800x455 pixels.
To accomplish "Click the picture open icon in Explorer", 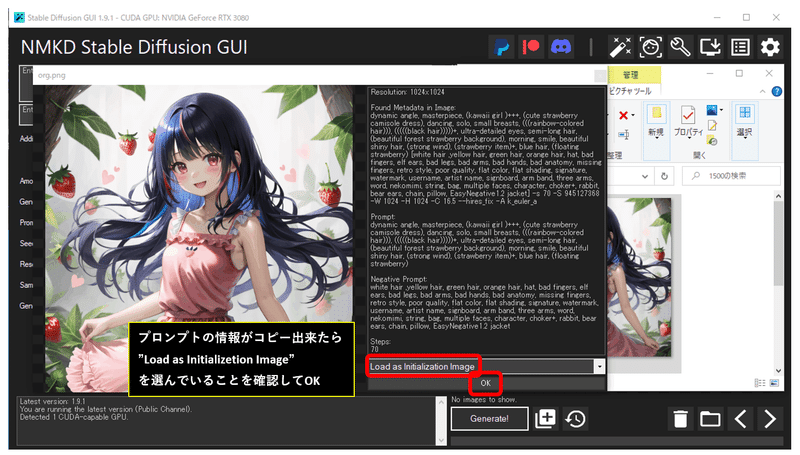I will click(x=712, y=110).
